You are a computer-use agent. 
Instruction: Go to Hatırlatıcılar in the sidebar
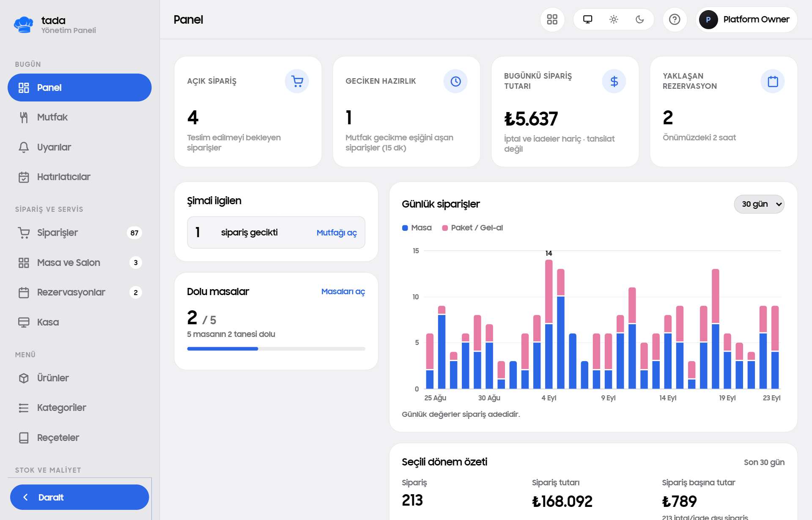click(x=80, y=177)
